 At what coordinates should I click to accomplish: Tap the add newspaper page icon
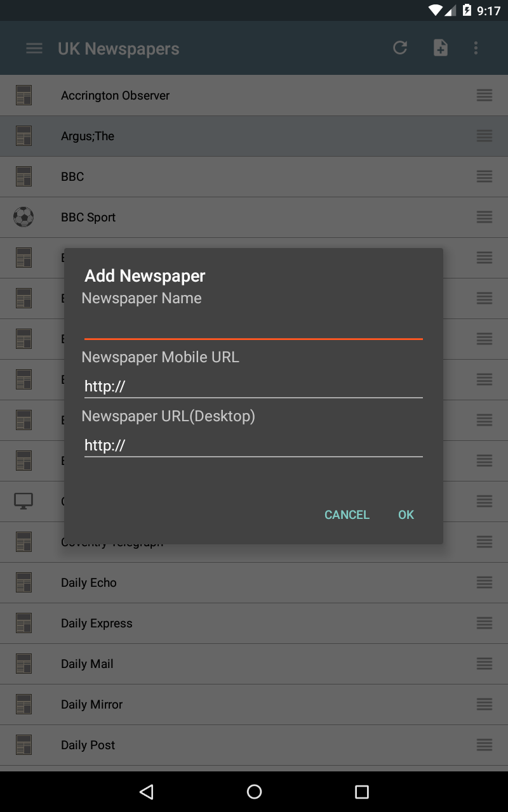pos(440,48)
